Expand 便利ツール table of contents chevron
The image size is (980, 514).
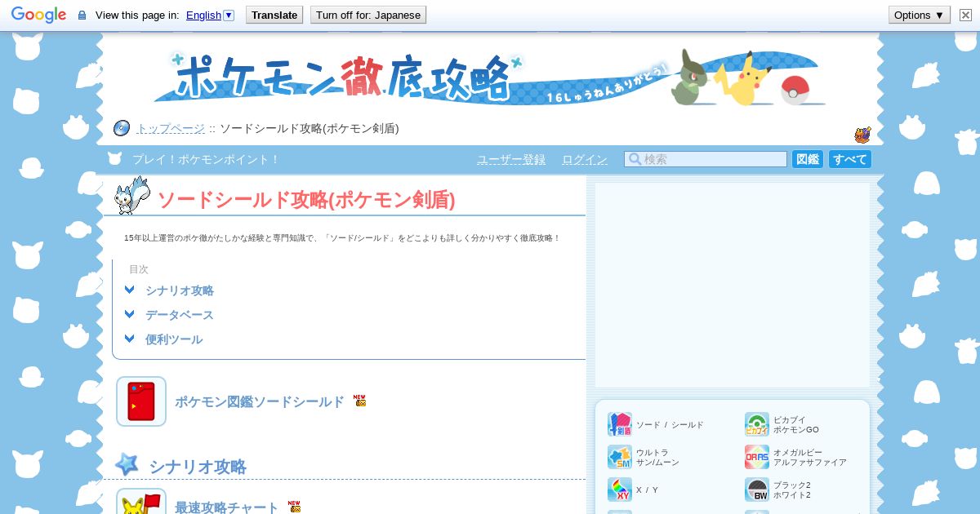(x=129, y=339)
